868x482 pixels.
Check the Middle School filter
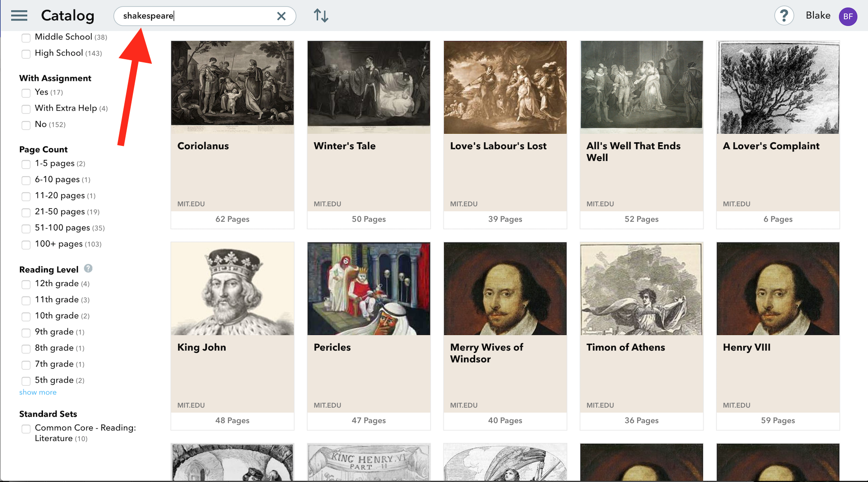tap(26, 38)
